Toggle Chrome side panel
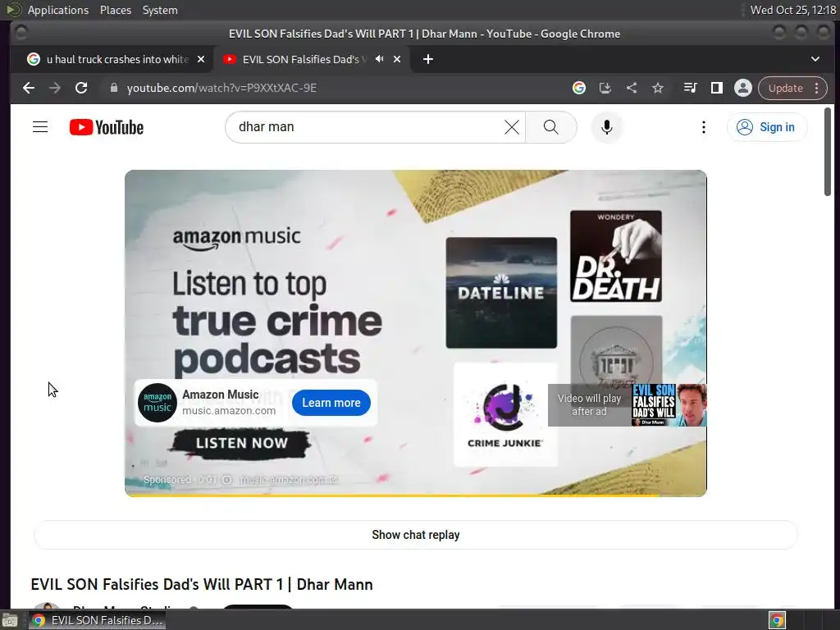The image size is (840, 630). click(x=716, y=88)
